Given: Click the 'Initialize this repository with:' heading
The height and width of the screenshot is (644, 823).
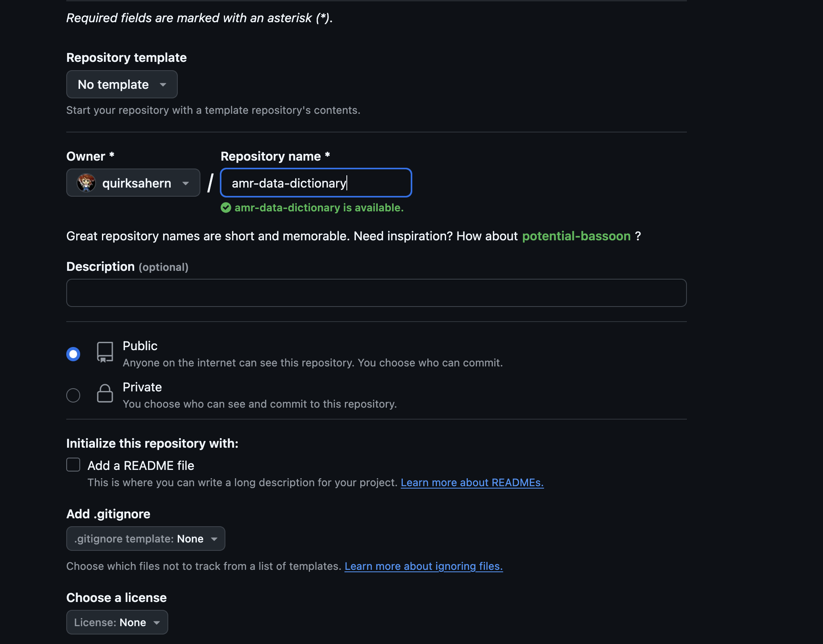Looking at the screenshot, I should point(152,443).
